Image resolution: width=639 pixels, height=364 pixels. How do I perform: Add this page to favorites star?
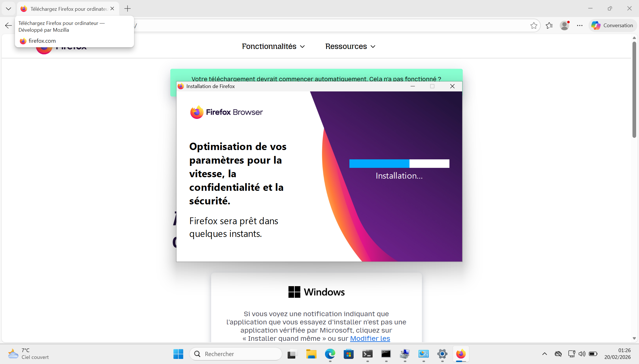[x=534, y=25]
